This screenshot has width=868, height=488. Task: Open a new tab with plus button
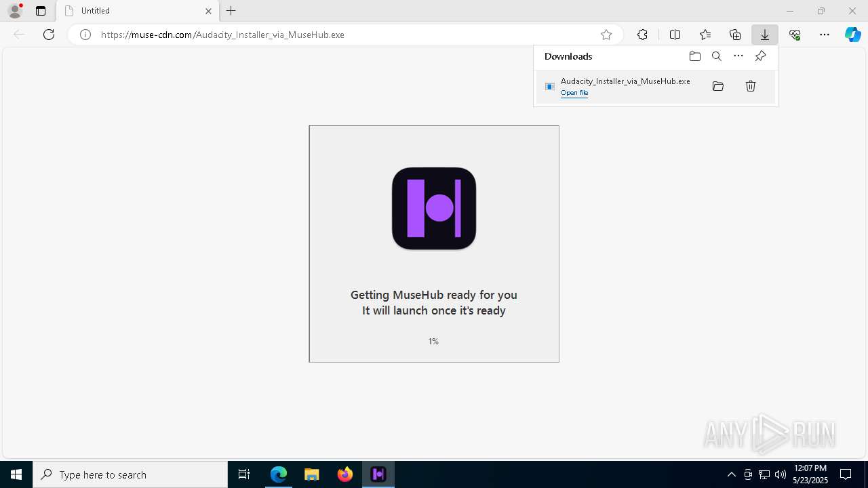(x=231, y=11)
